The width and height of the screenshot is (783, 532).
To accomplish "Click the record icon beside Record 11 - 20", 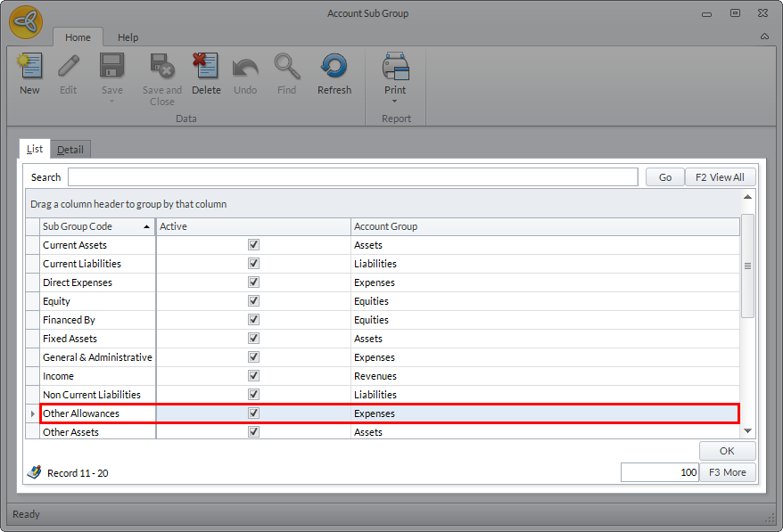I will [x=34, y=472].
